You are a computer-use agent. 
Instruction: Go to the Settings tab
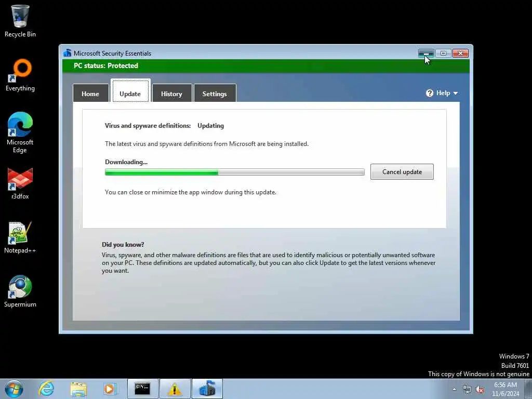(x=215, y=93)
